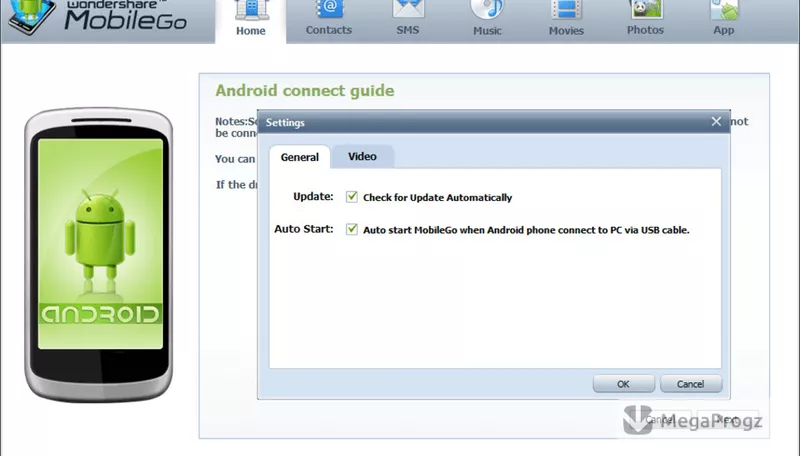Viewport: 800px width, 456px height.
Task: Select the App label
Action: pyautogui.click(x=723, y=30)
